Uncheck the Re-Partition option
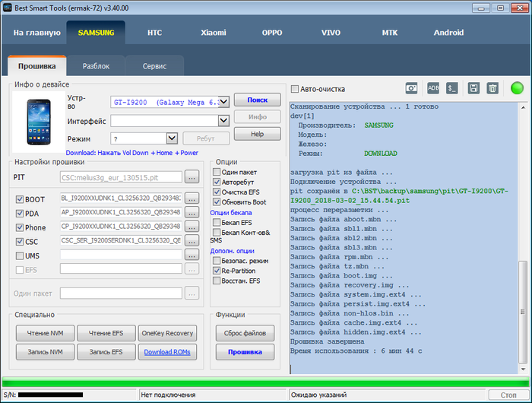 pos(217,271)
